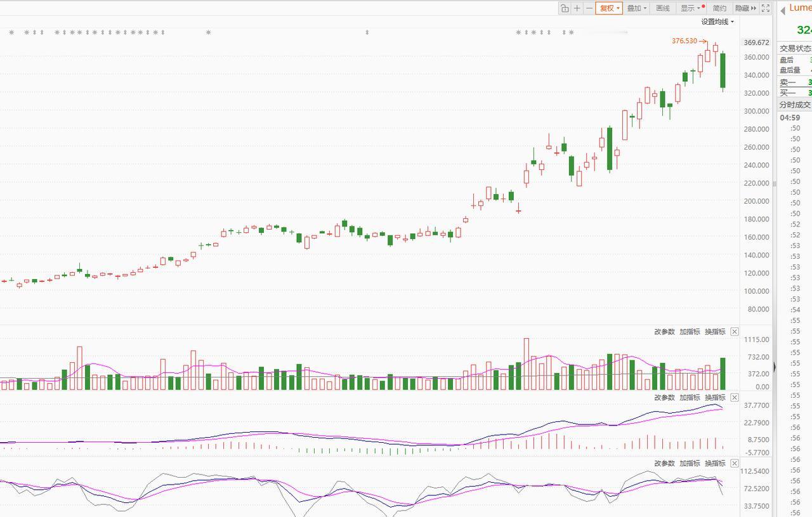
Task: Close the KDJ indicator panel
Action: point(735,464)
